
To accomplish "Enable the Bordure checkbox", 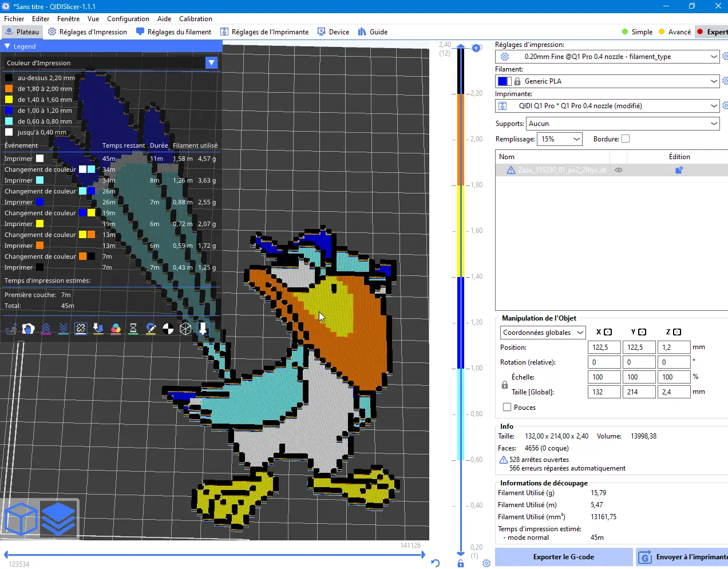I will pyautogui.click(x=626, y=139).
